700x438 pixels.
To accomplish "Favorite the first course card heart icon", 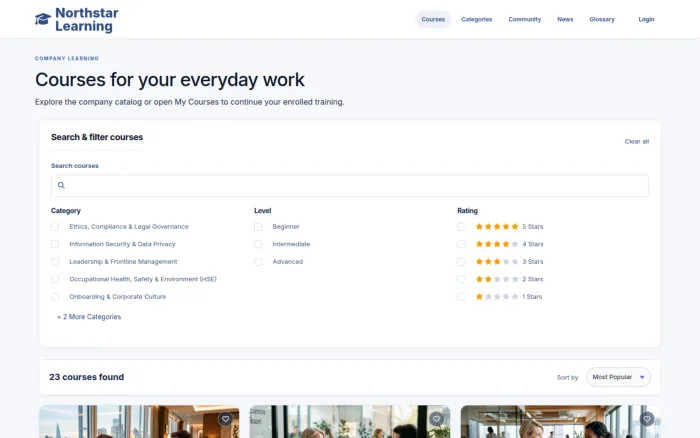I will (225, 419).
